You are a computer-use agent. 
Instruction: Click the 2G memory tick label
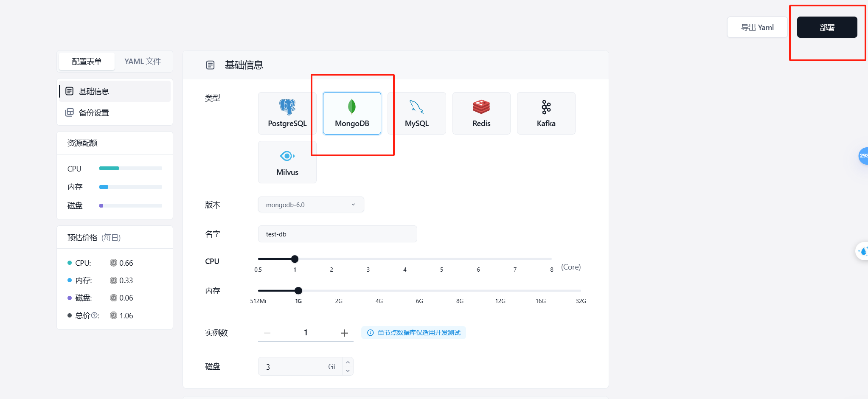(x=339, y=301)
